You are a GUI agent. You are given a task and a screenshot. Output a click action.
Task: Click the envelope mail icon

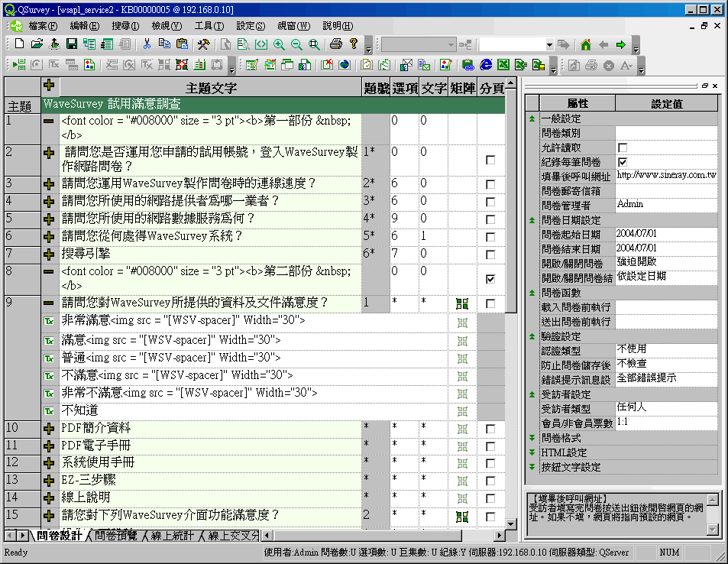coord(406,64)
